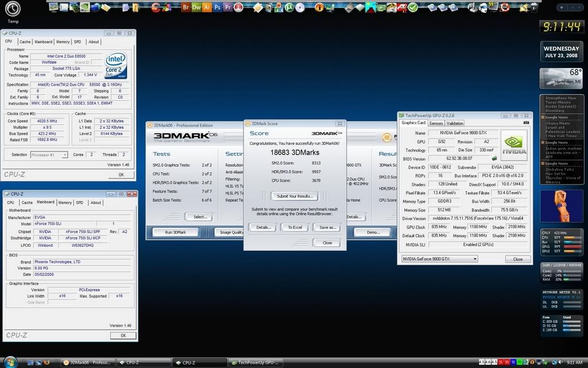This screenshot has height=368, width=588.
Task: Open About tab in top CPU-Z window
Action: pos(94,41)
